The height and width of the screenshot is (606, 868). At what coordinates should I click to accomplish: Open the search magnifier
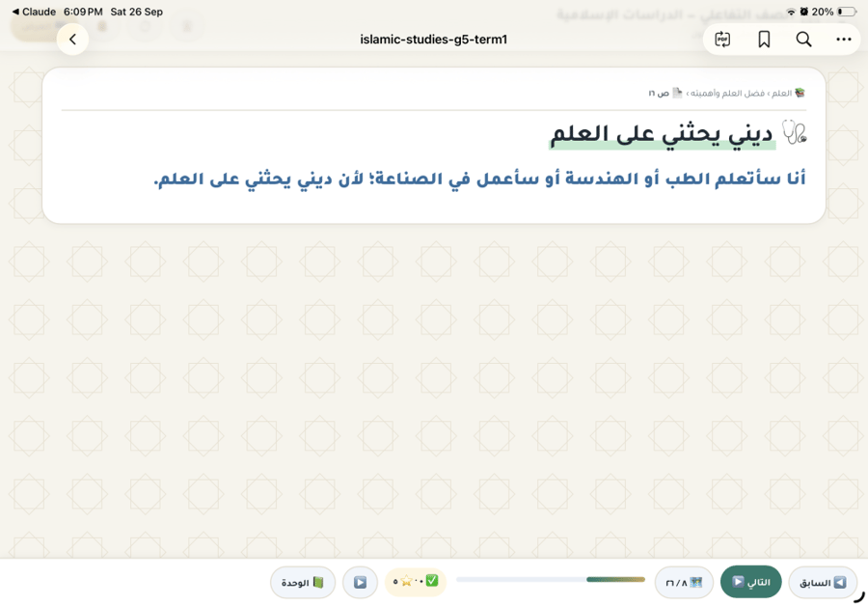[x=803, y=40]
